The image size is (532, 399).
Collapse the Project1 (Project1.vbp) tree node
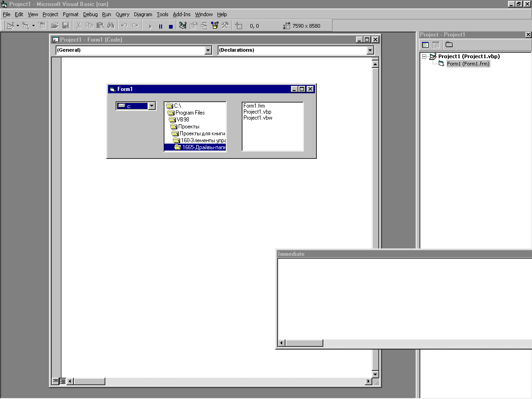[x=424, y=57]
